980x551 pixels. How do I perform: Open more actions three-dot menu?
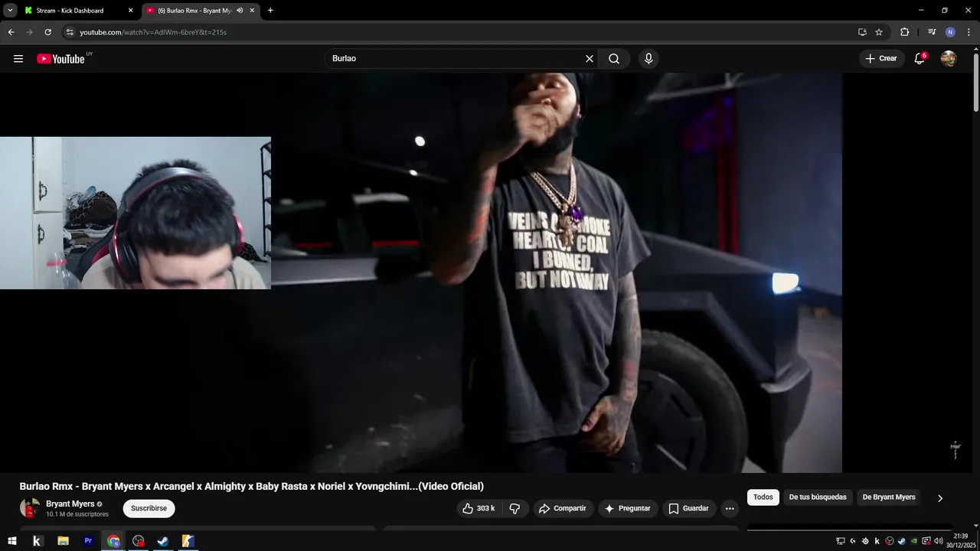730,508
